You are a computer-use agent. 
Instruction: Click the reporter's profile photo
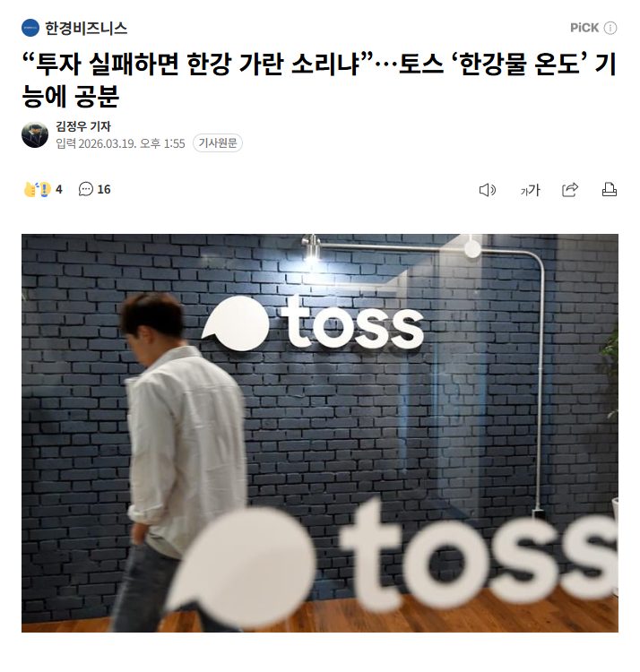click(35, 134)
